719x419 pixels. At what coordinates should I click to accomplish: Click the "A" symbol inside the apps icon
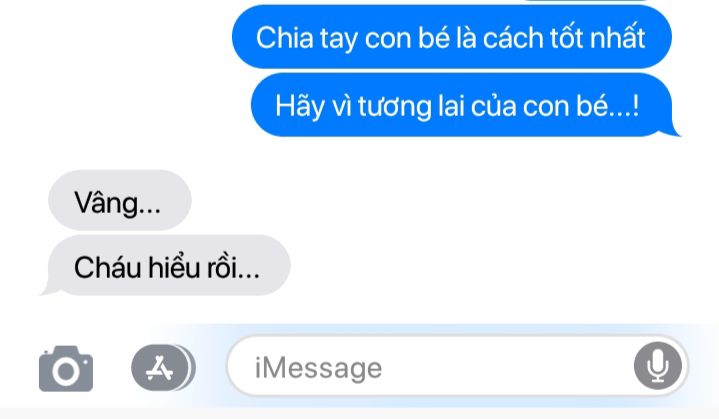(159, 368)
